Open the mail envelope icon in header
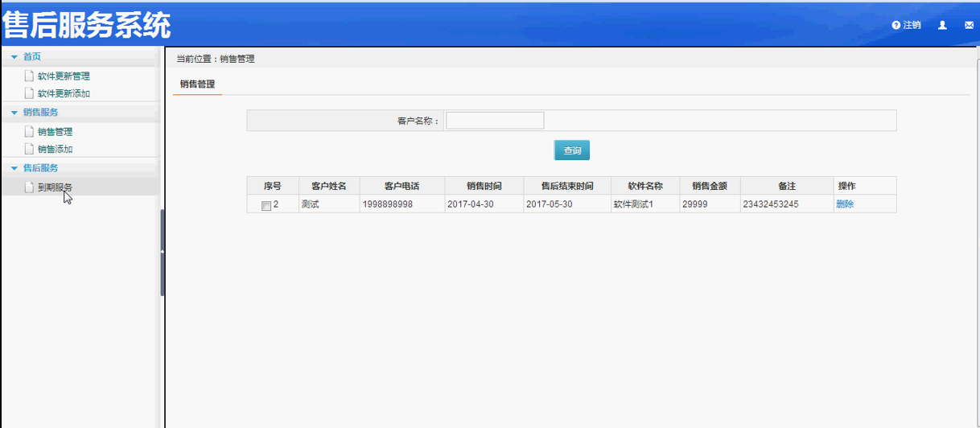The width and height of the screenshot is (980, 428). (x=969, y=25)
